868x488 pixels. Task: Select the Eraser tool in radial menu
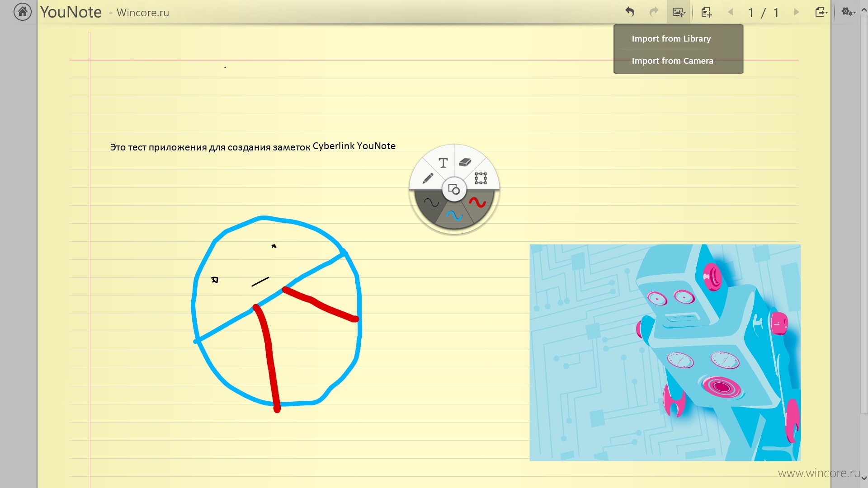tap(465, 162)
